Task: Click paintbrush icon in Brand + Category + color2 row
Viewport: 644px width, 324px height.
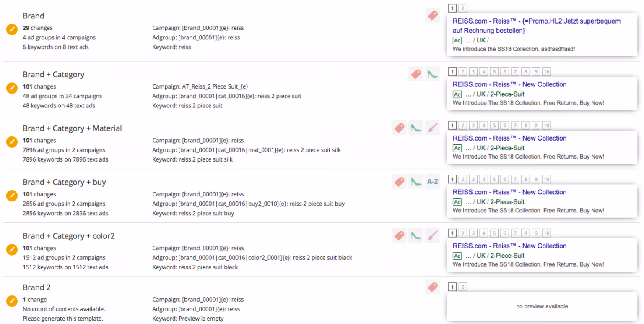Action: [432, 235]
